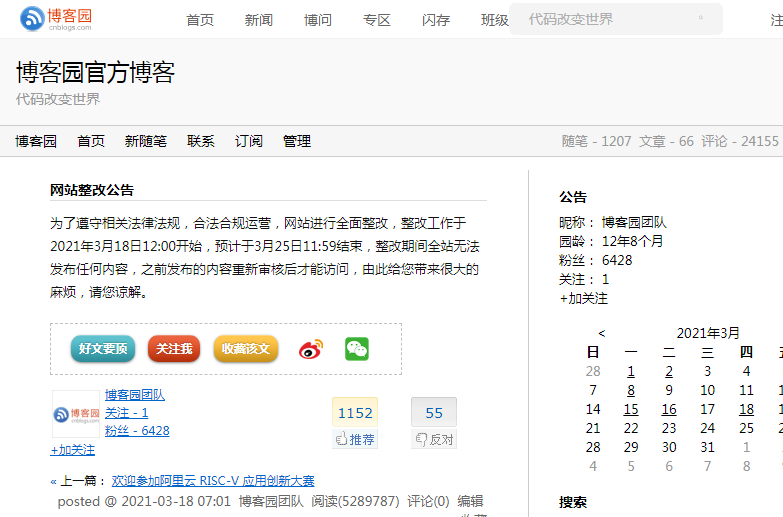This screenshot has width=783, height=517.
Task: Click sidebar 关注 count 1
Action: tap(605, 279)
